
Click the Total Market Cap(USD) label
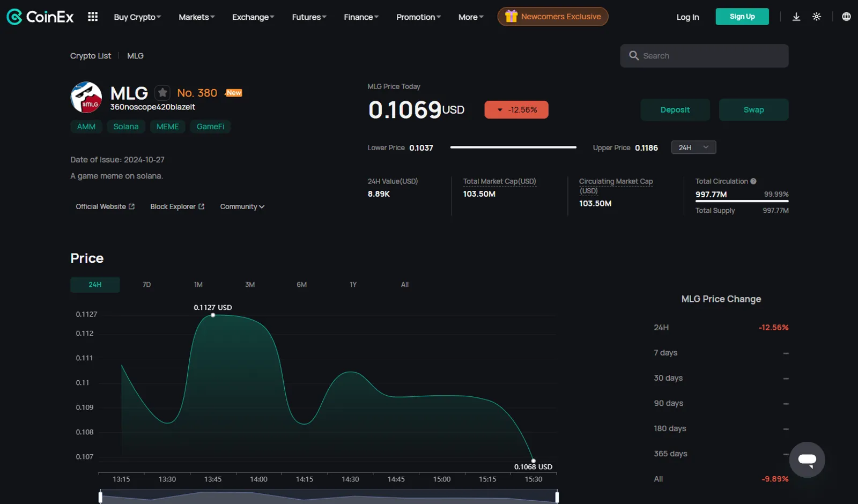coord(500,181)
